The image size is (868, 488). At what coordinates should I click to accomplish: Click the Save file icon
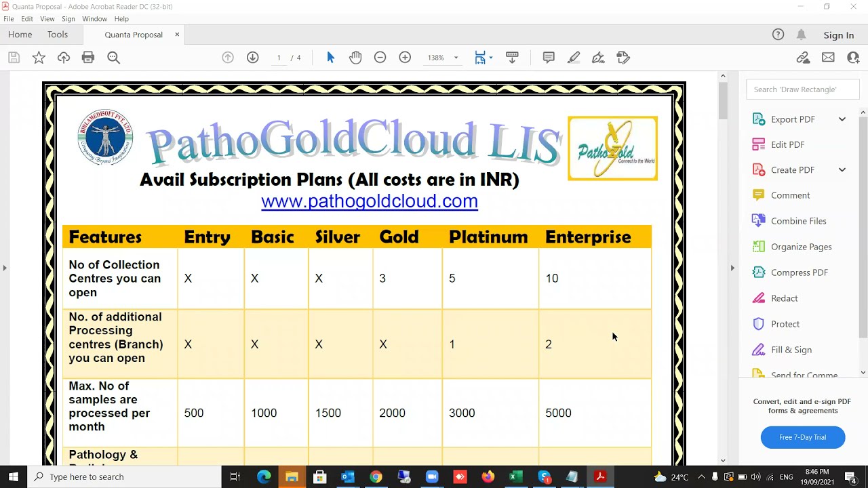[x=14, y=58]
